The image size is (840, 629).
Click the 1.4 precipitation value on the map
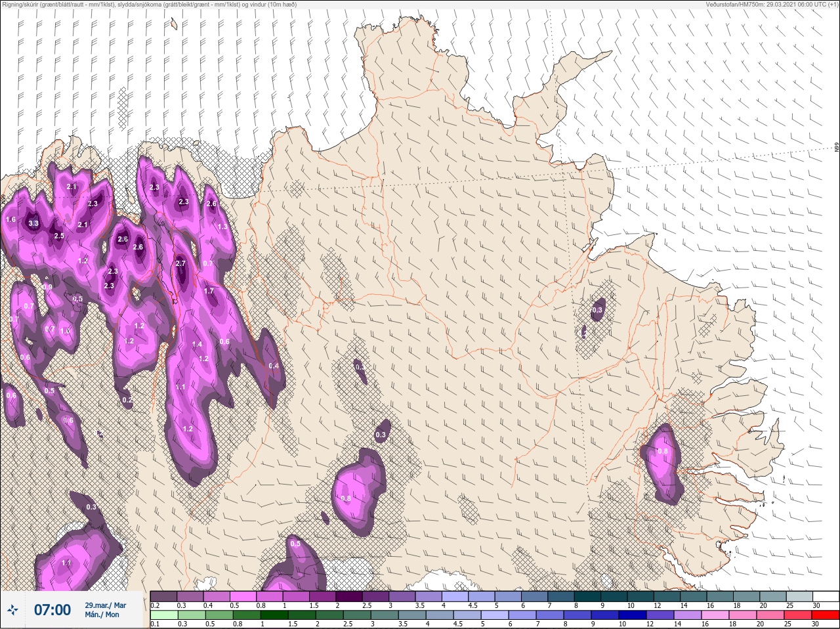pyautogui.click(x=197, y=345)
